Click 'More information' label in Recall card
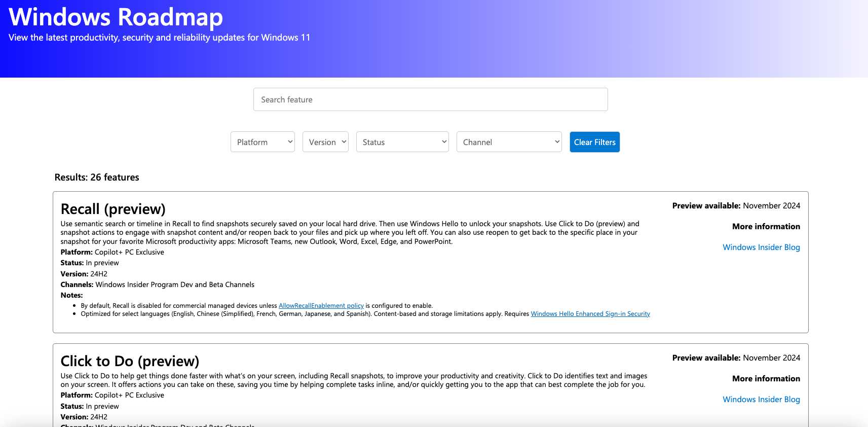Image resolution: width=868 pixels, height=427 pixels. (766, 227)
